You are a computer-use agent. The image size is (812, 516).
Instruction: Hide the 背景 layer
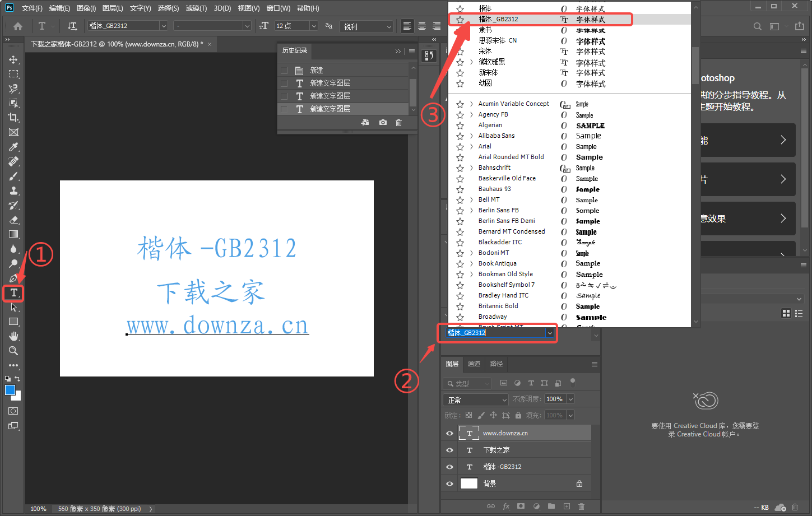(x=449, y=484)
